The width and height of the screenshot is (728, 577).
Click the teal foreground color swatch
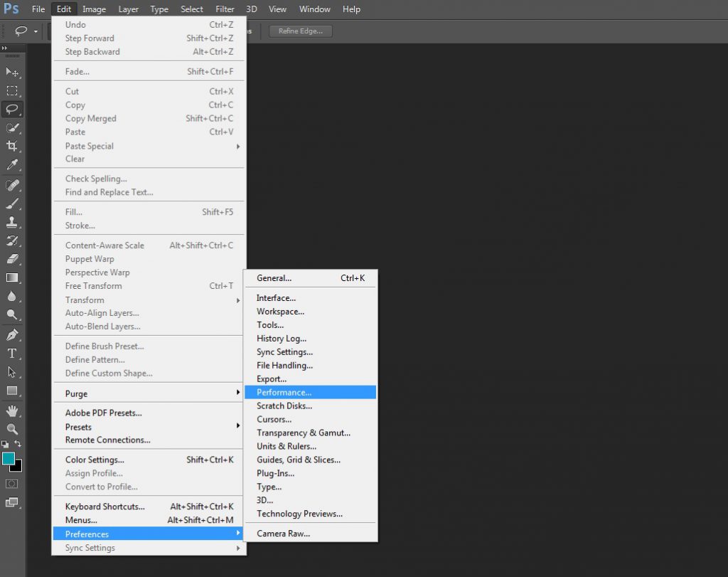(9, 458)
